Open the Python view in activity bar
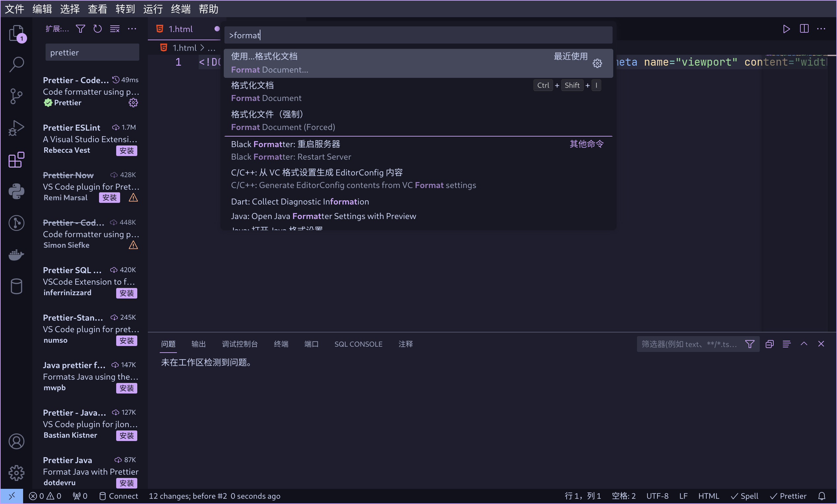The image size is (837, 504). coord(16,191)
